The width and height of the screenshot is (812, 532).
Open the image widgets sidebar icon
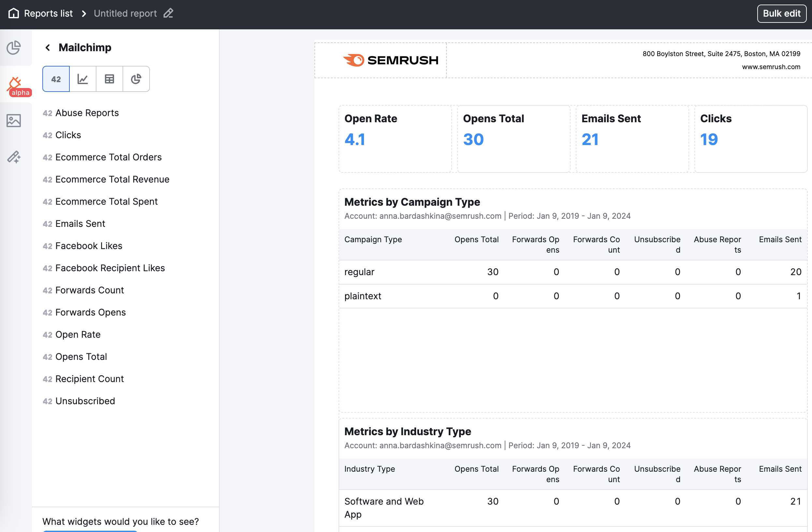[14, 121]
